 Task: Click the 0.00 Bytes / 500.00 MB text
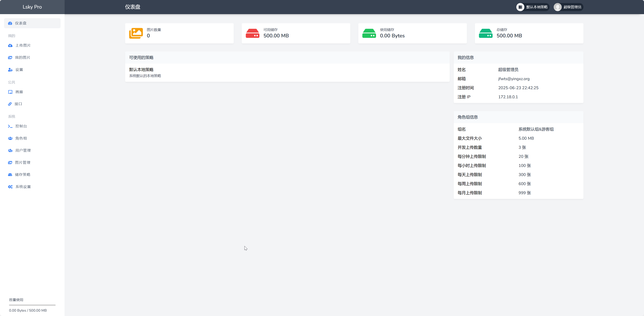pyautogui.click(x=28, y=310)
